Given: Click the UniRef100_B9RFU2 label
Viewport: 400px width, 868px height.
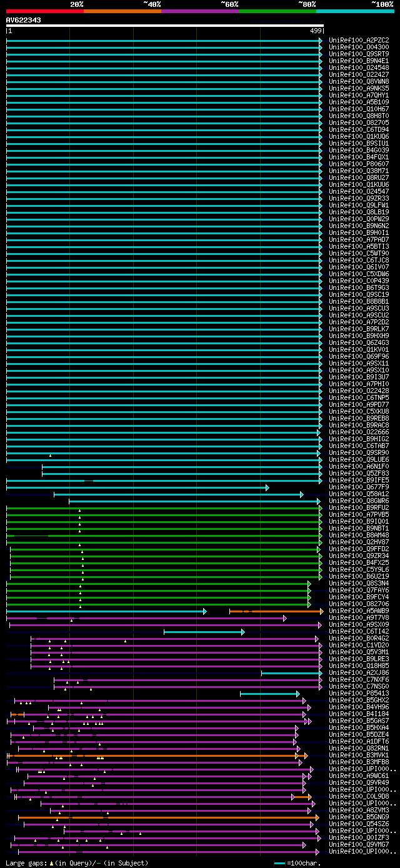Looking at the screenshot, I should [x=359, y=508].
